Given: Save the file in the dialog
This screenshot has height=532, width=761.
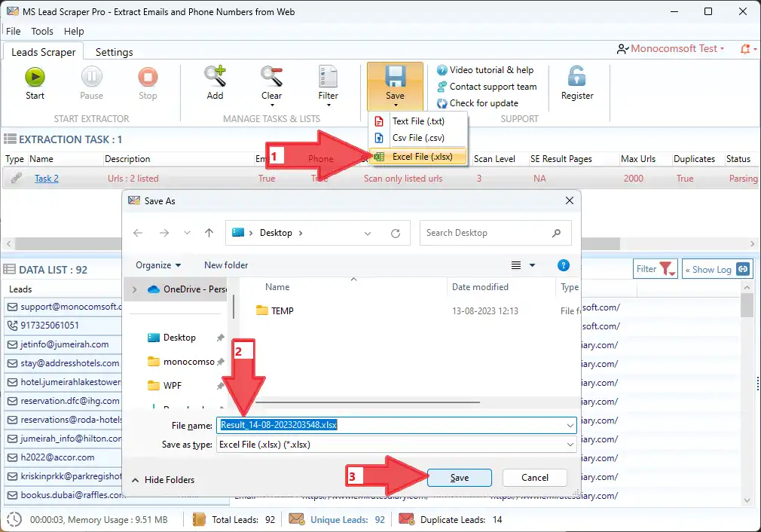Looking at the screenshot, I should point(459,478).
